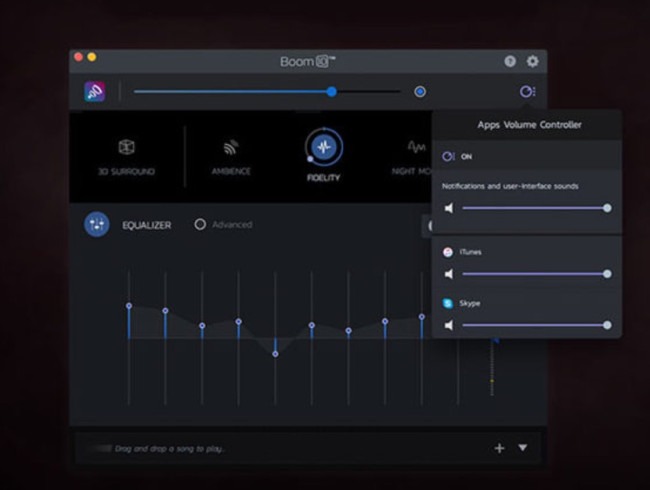This screenshot has height=490, width=650.
Task: Close the Boom 3D window with red button
Action: pyautogui.click(x=78, y=57)
